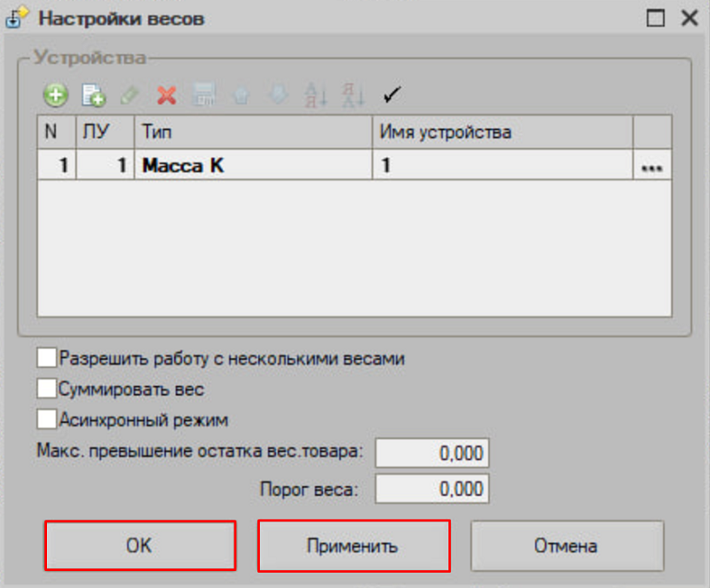This screenshot has height=588, width=710.
Task: Enable 'Разрешить работу с несколькими весами' checkbox
Action: pos(46,358)
